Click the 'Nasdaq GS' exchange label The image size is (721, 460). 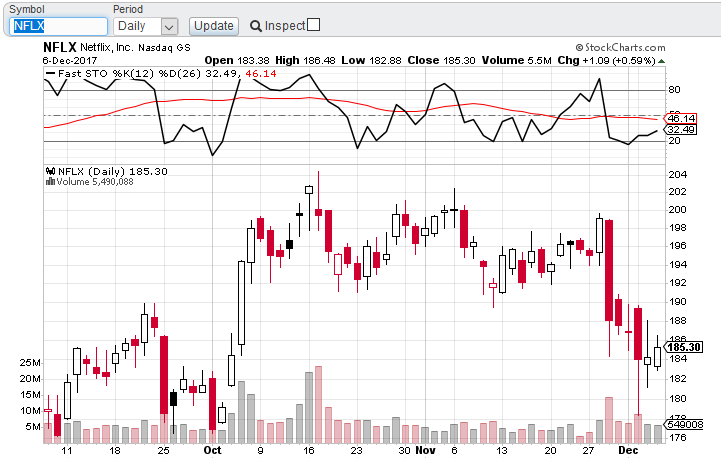coord(164,48)
